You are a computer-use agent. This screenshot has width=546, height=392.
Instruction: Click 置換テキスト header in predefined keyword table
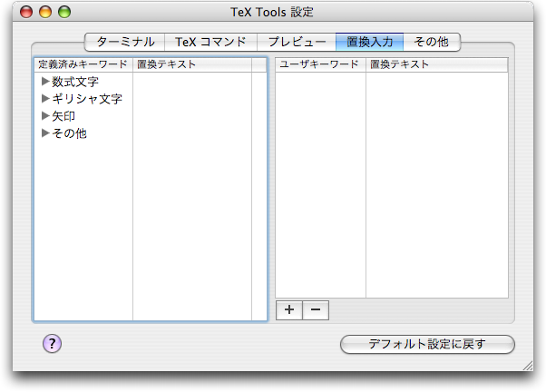click(x=192, y=64)
